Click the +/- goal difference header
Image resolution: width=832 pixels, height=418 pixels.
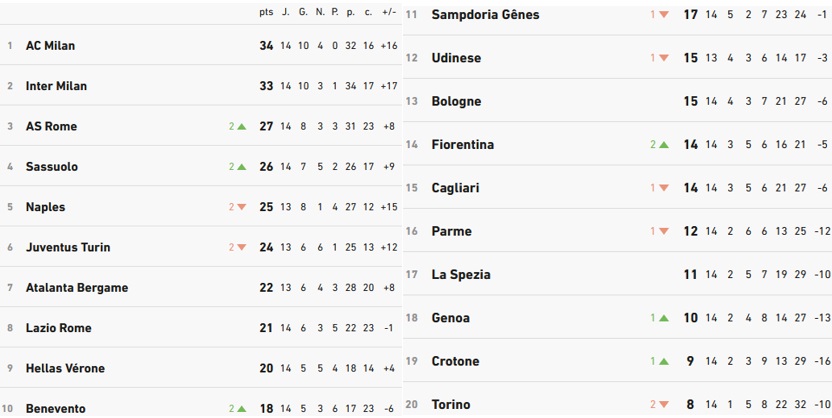[x=389, y=12]
